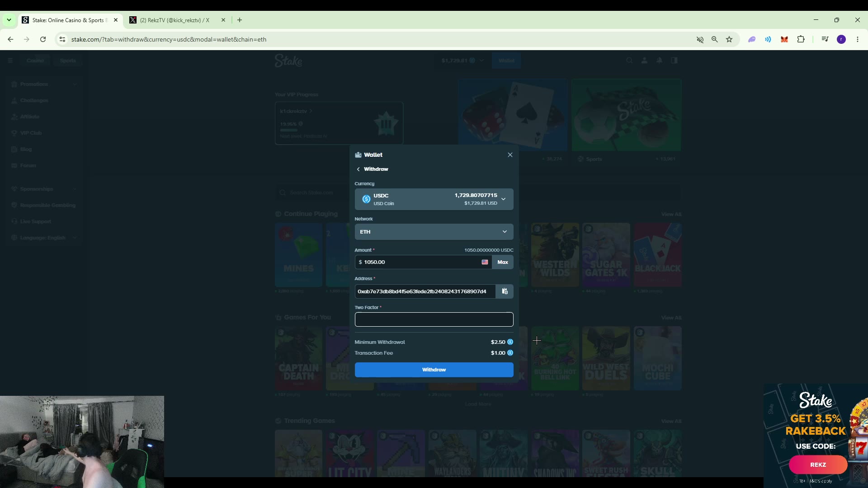Open the Western Wilds game thumbnail
Viewport: 868px width, 488px height.
pyautogui.click(x=555, y=255)
